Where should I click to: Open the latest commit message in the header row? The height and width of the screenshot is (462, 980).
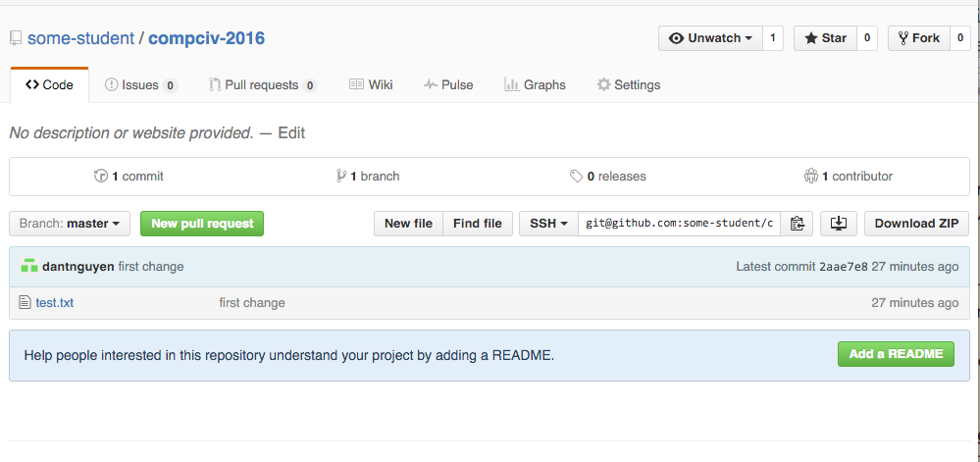151,267
